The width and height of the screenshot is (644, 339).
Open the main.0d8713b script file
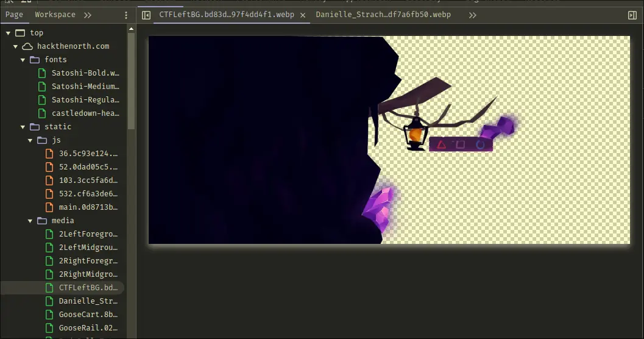pyautogui.click(x=88, y=207)
